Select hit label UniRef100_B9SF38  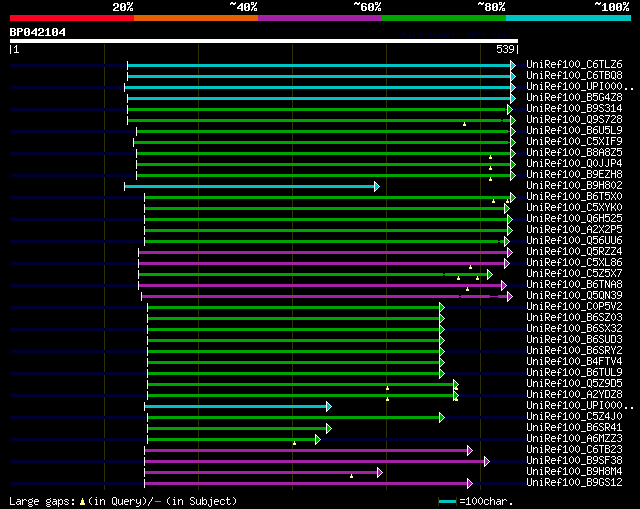(574, 461)
